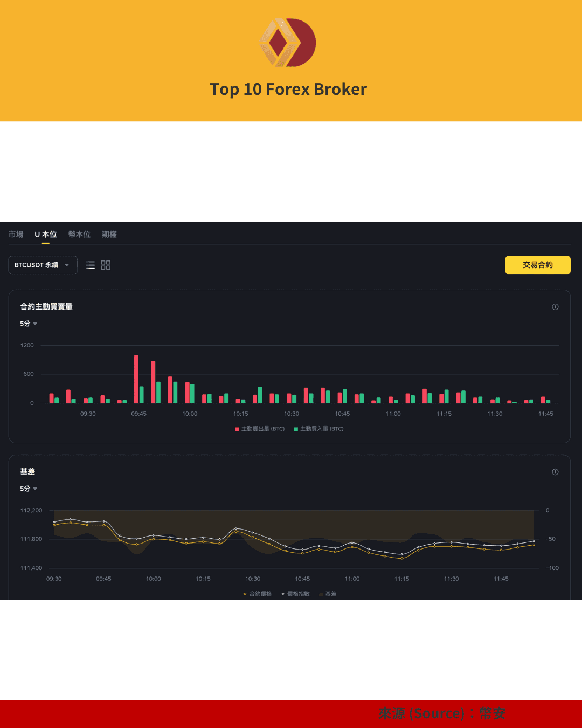Image resolution: width=582 pixels, height=728 pixels.
Task: Click the tallest red bar near 09:45
Action: coord(136,379)
